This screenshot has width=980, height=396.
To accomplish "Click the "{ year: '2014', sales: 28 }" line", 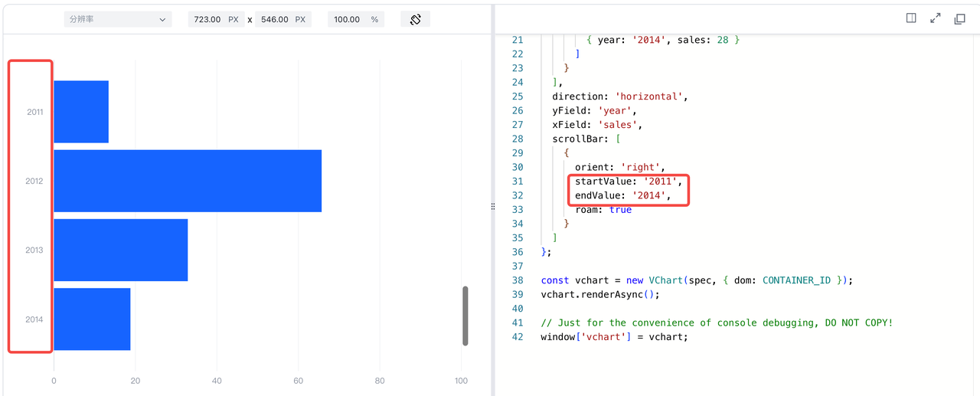I will 663,40.
